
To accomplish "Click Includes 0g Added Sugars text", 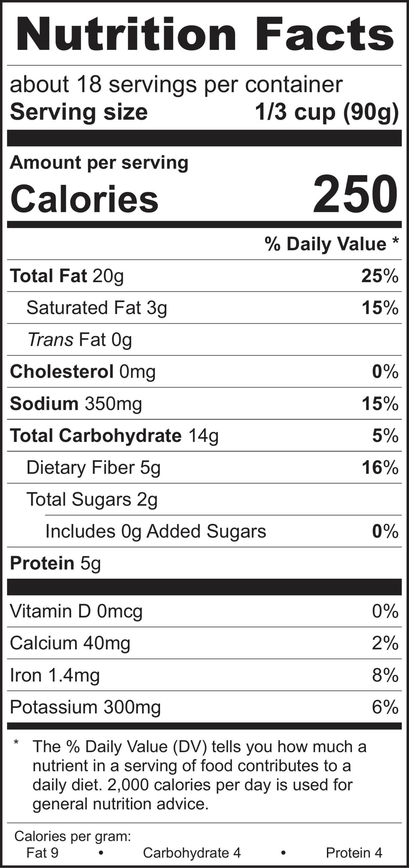I will tap(156, 531).
